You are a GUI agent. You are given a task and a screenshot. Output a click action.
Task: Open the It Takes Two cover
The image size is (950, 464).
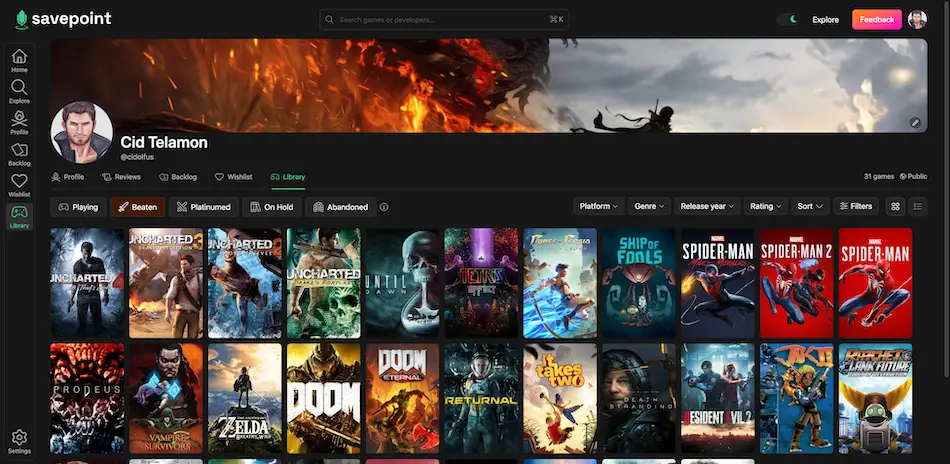pyautogui.click(x=560, y=399)
